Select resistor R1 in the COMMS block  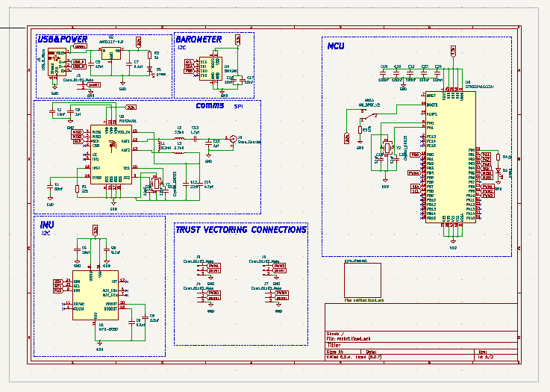point(77,189)
